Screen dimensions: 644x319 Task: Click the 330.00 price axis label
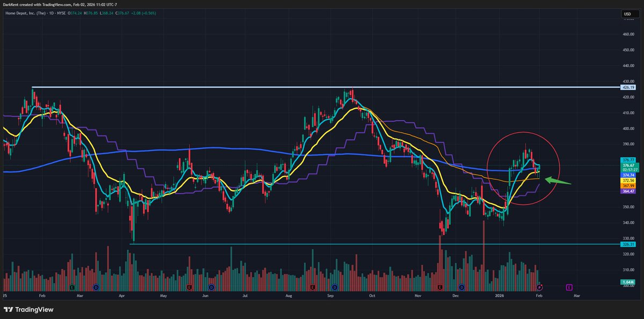click(x=628, y=238)
